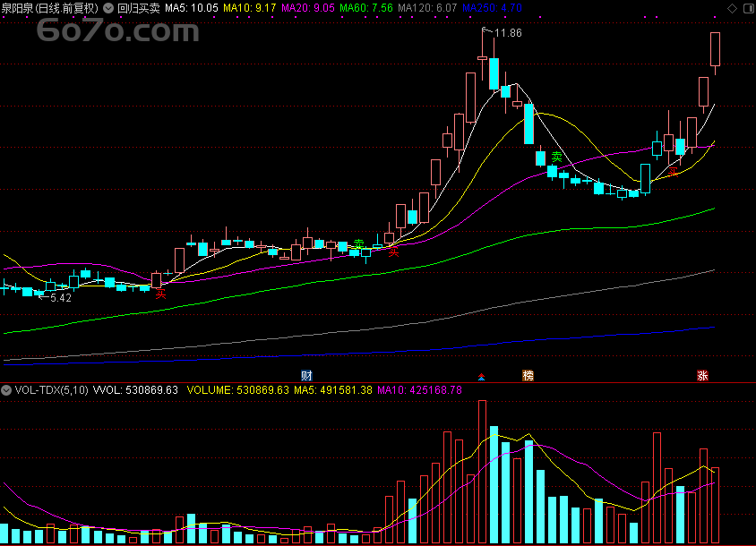Select the MA10: 9.17 label
756x546 pixels.
pos(250,8)
